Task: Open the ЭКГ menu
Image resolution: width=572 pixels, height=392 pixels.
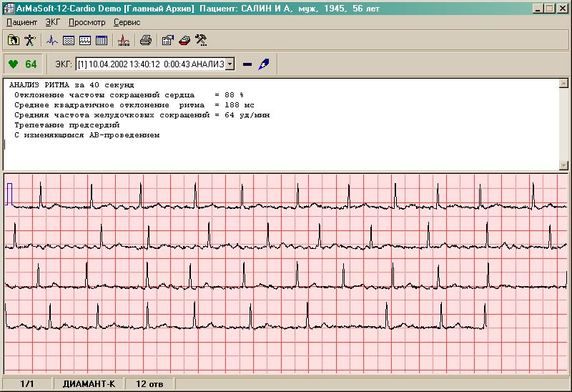Action: (52, 22)
